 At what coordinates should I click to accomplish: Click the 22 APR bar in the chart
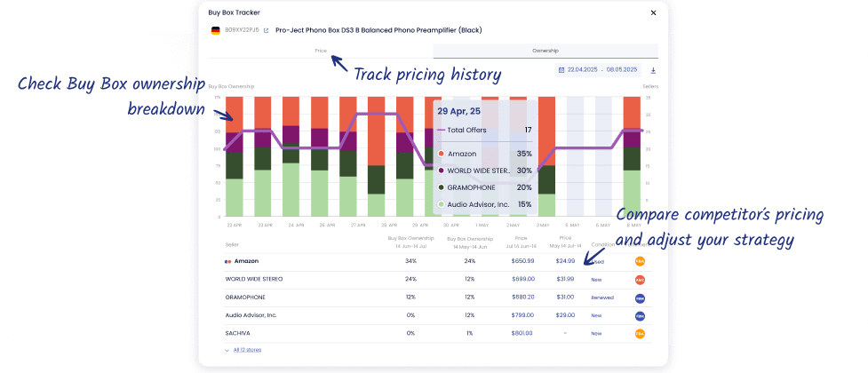(x=235, y=160)
